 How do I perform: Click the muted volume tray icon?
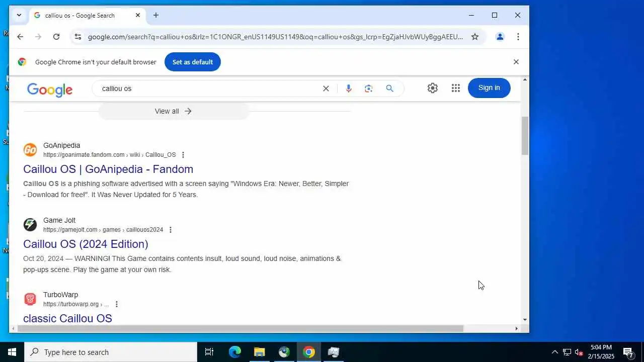[579, 352]
